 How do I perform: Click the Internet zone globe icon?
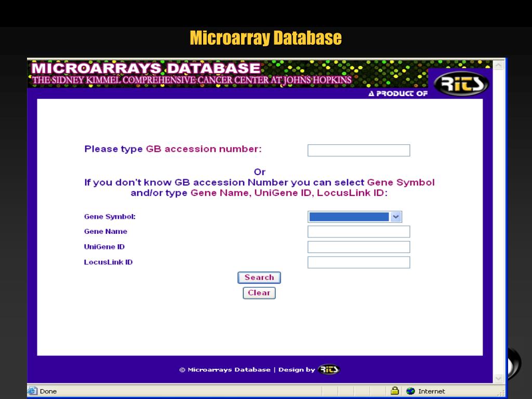[410, 391]
